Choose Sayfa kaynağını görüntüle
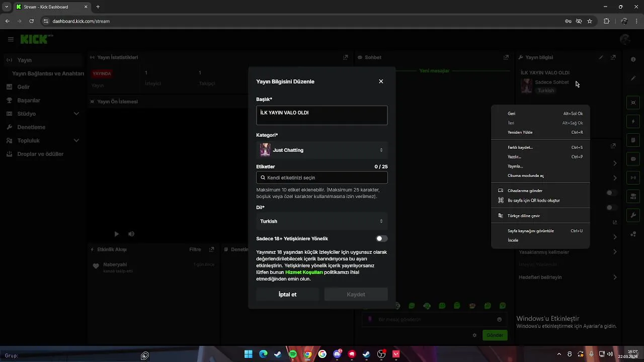Viewport: 644px width, 362px height. [x=540, y=231]
